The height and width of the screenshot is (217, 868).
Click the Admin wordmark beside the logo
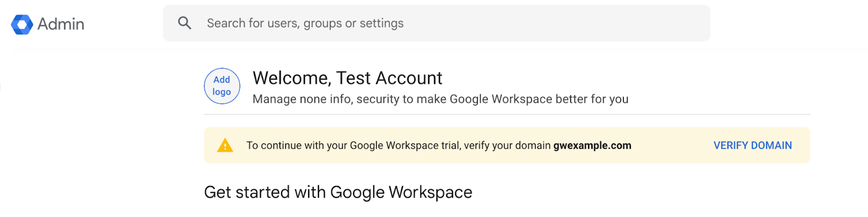tap(61, 24)
